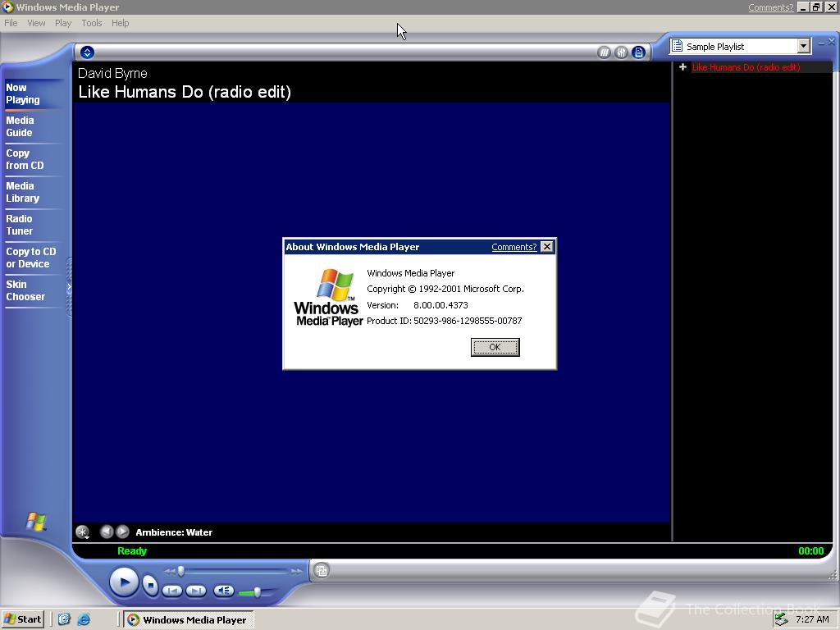The width and height of the screenshot is (840, 630).
Task: Select the previous visualization
Action: coord(107,532)
